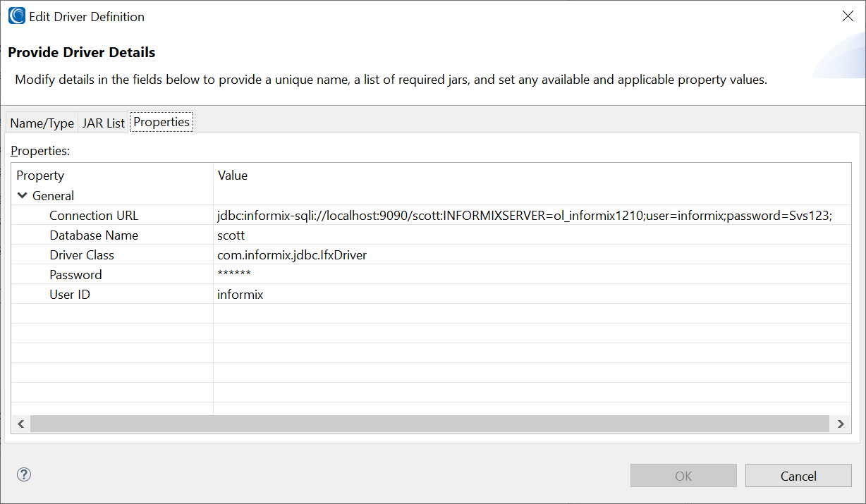866x504 pixels.
Task: Click the General tree item label
Action: click(54, 195)
